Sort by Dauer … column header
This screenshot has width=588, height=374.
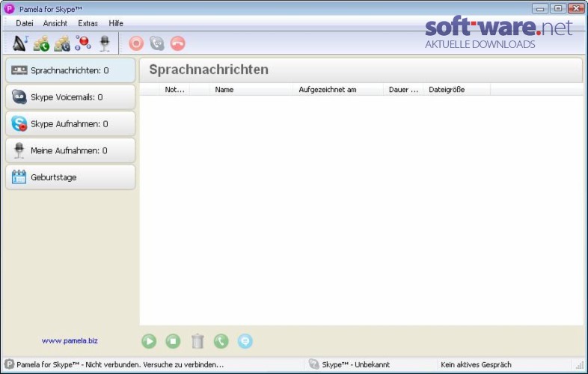[x=403, y=90]
